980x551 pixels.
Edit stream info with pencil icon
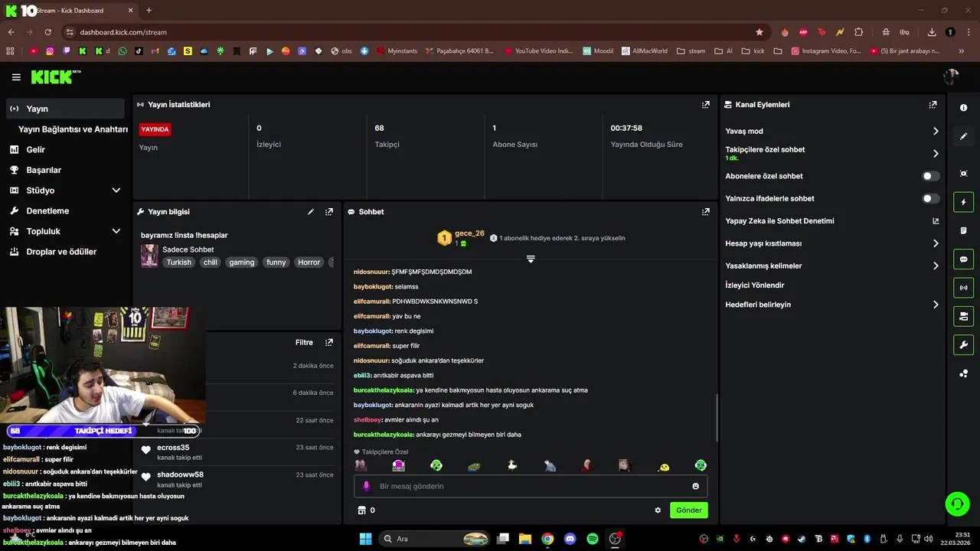tap(311, 212)
